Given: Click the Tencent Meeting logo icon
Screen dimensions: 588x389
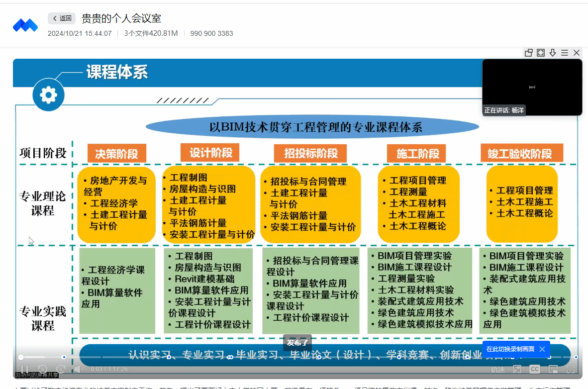Looking at the screenshot, I should click(25, 25).
